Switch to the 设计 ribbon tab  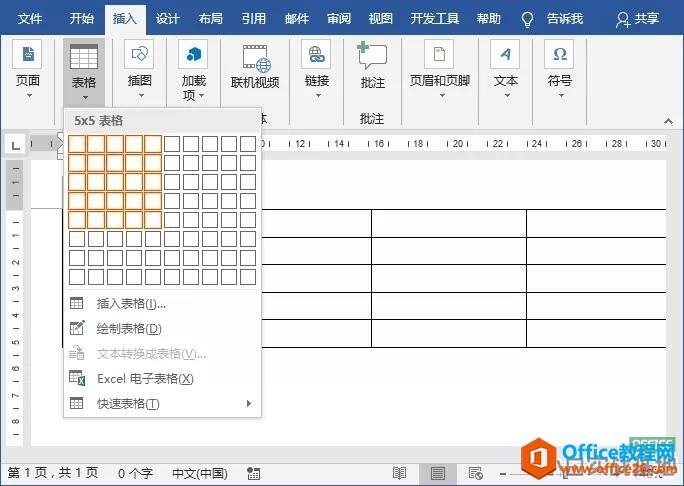pos(168,18)
